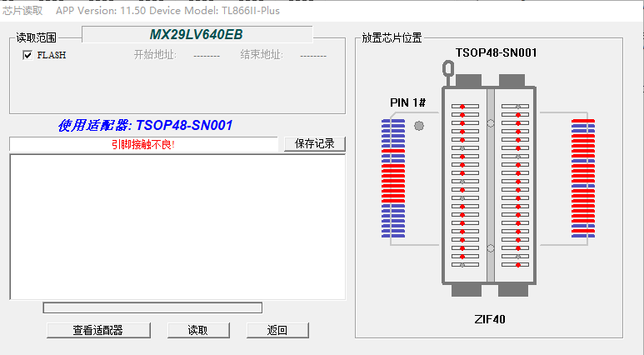Viewport: 644px width, 355px height.
Task: Click the MX29LV640EB chip name label
Action: [x=197, y=35]
